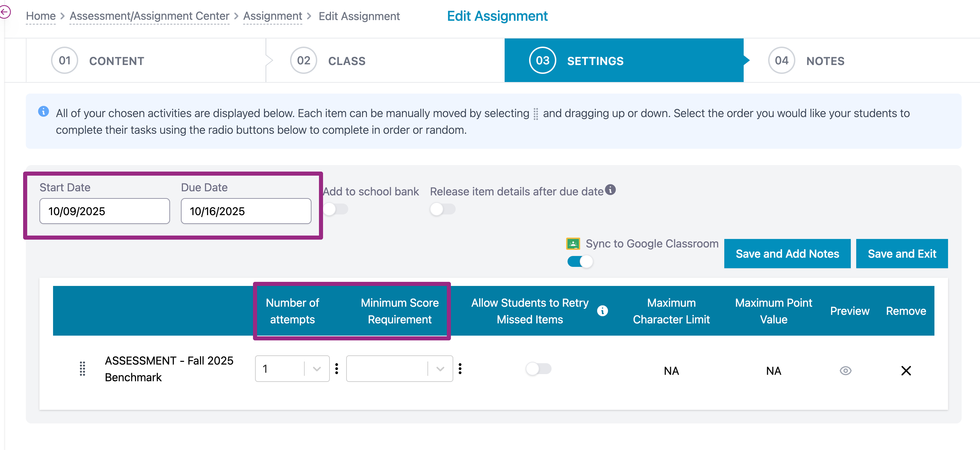The height and width of the screenshot is (450, 980).
Task: Click the Google Classroom icon
Action: 573,244
